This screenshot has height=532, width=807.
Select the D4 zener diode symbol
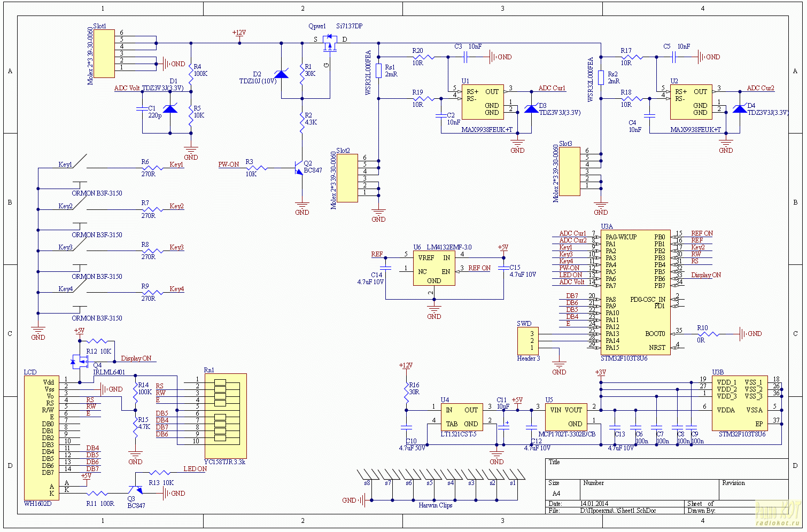coord(740,109)
